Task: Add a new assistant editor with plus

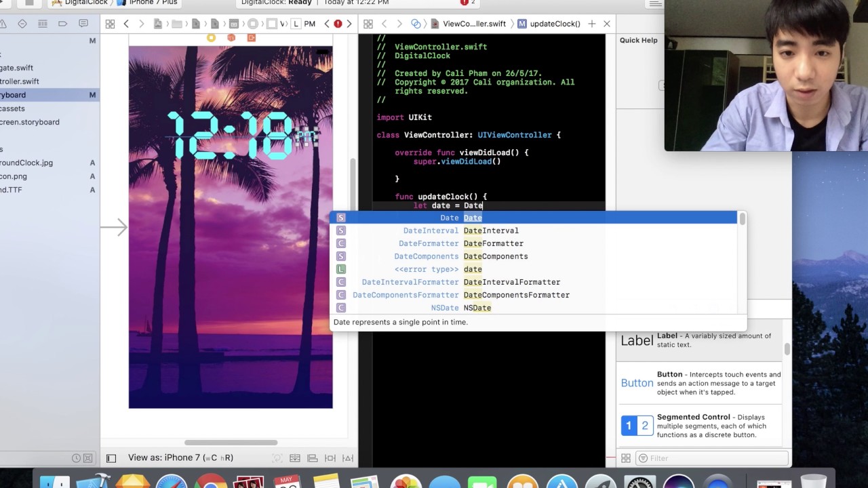Action: pyautogui.click(x=592, y=24)
